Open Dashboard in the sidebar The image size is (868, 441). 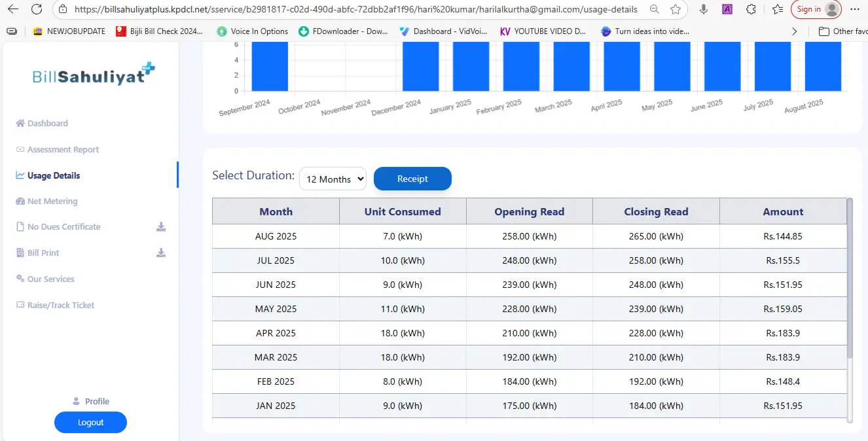[47, 124]
